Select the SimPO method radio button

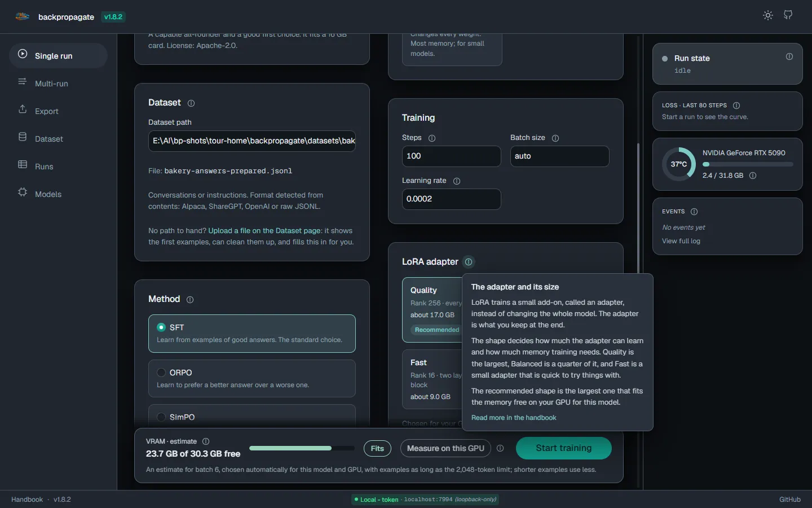point(161,417)
